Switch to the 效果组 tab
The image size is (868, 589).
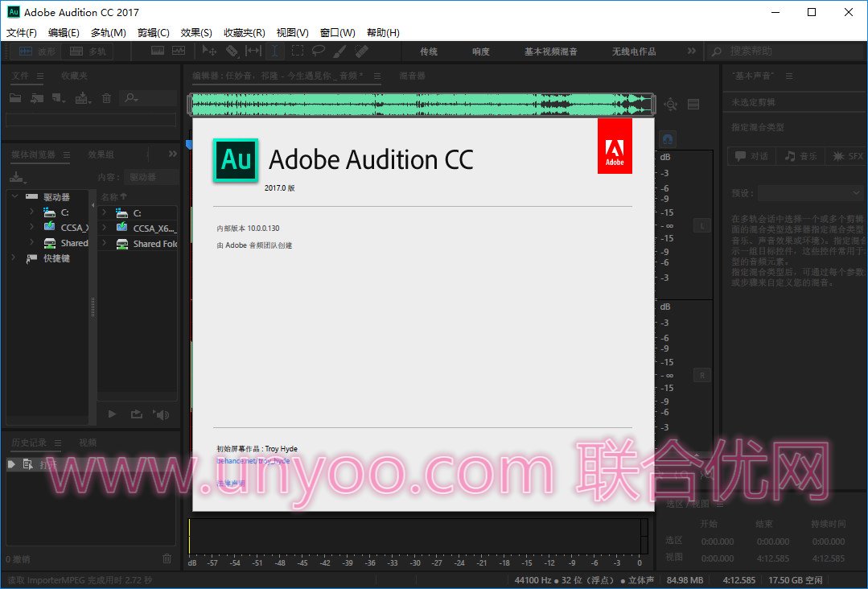(101, 154)
